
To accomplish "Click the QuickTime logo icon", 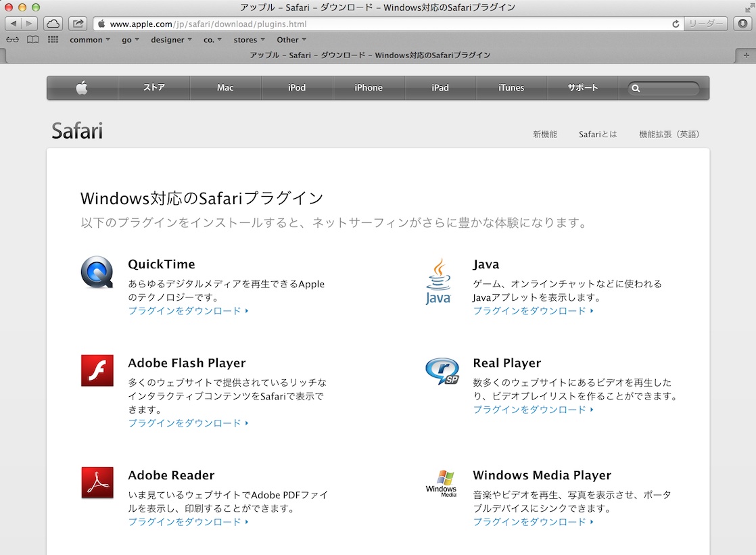I will pos(97,272).
